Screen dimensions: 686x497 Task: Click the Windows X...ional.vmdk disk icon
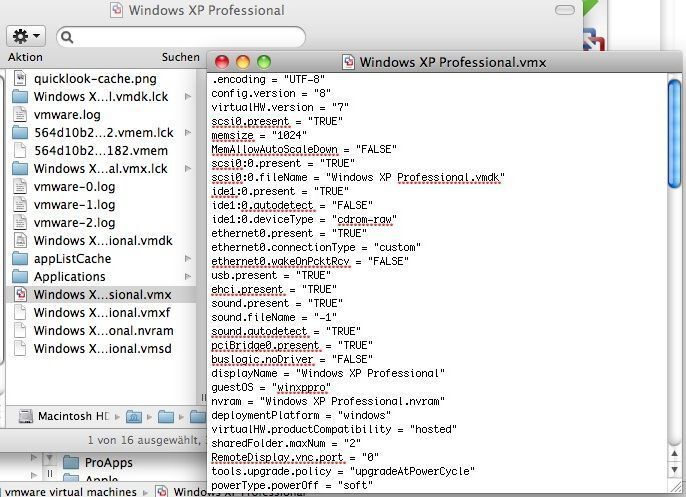pyautogui.click(x=20, y=240)
